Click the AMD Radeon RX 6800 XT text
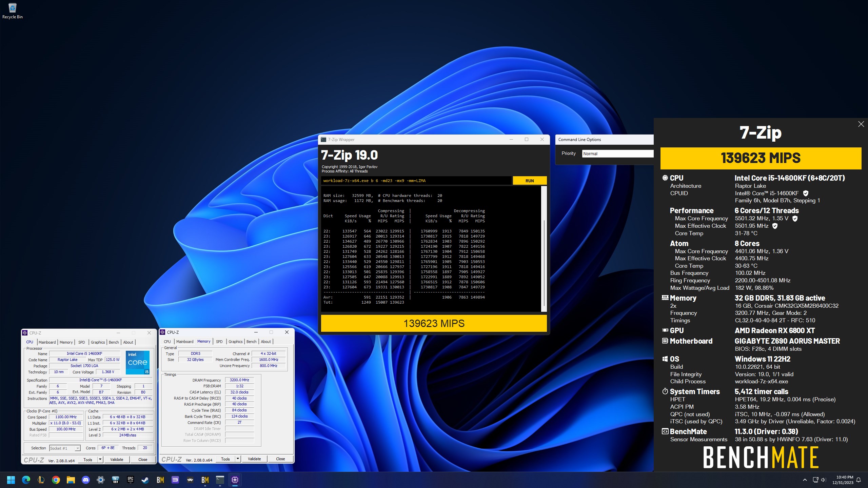 [x=775, y=330]
